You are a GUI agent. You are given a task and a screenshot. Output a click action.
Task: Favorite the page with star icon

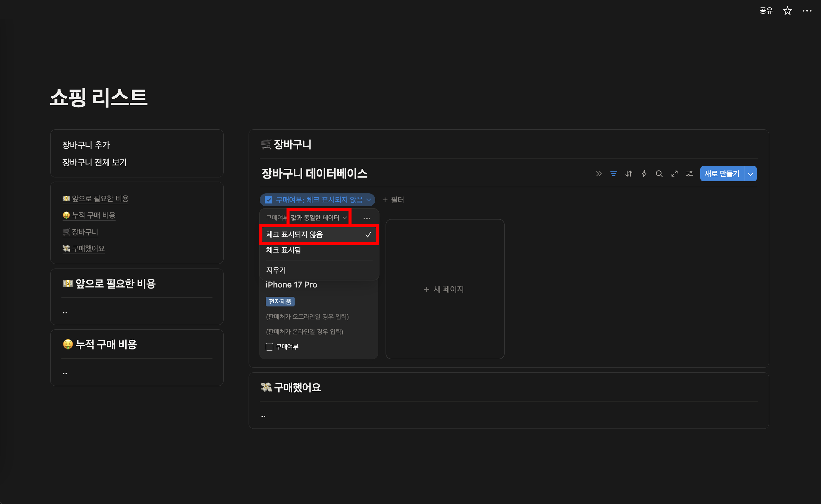coord(787,11)
